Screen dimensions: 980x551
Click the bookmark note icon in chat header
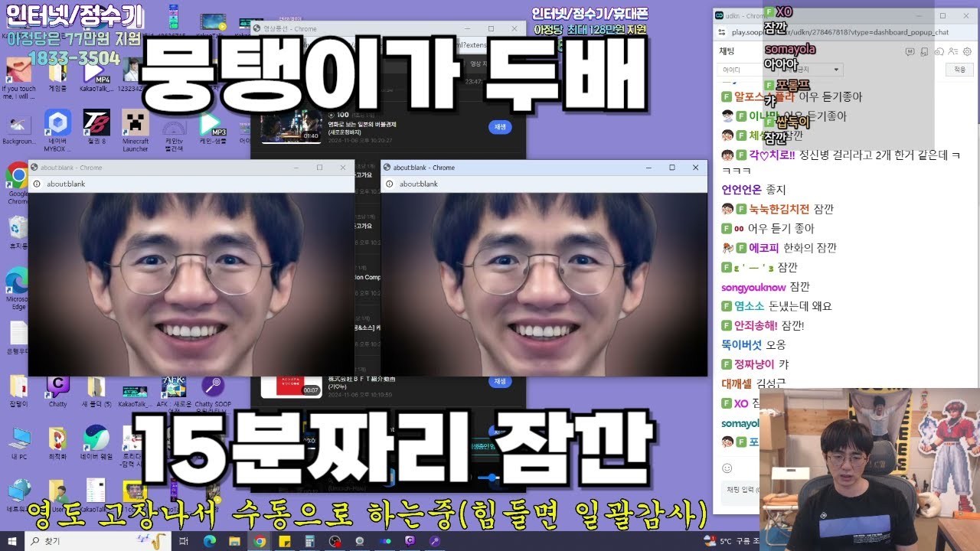[x=925, y=51]
